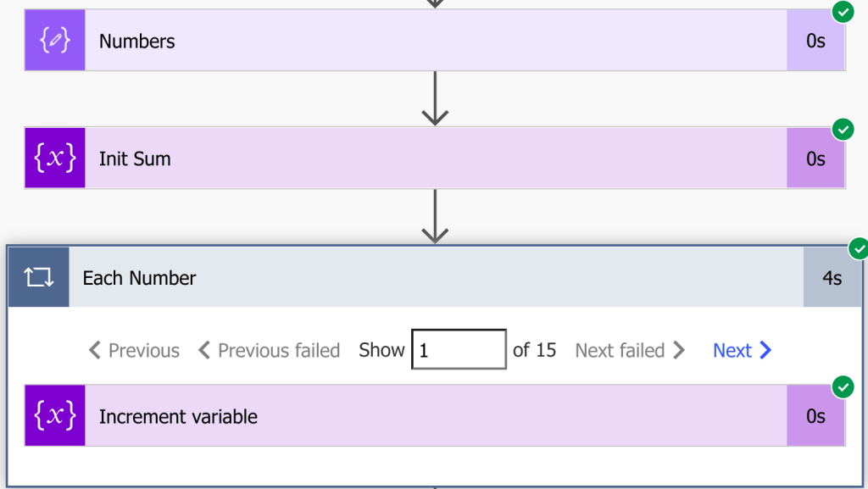Screen dimensions: 868x489
Task: Click the green success checkmark on Numbers
Action: click(843, 12)
